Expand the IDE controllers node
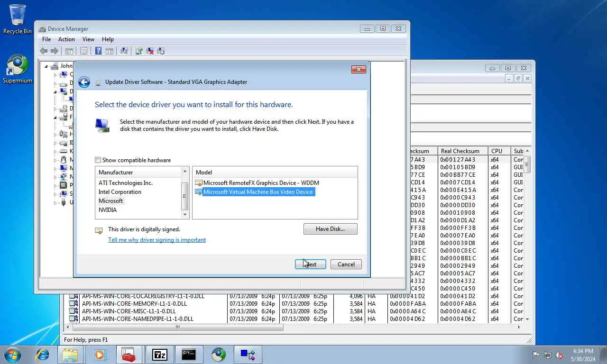This screenshot has width=607, height=364. tap(55, 143)
